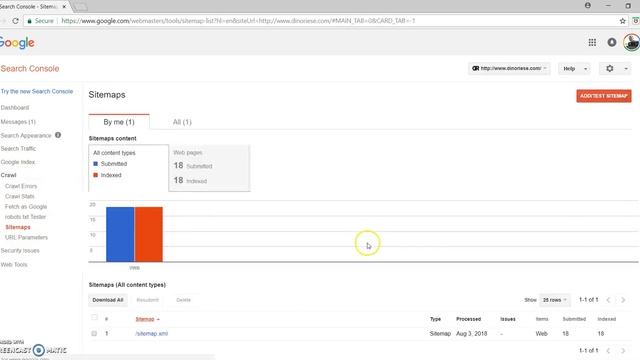This screenshot has height=360, width=640.
Task: Open Messages (1) in the sidebar
Action: tap(18, 122)
